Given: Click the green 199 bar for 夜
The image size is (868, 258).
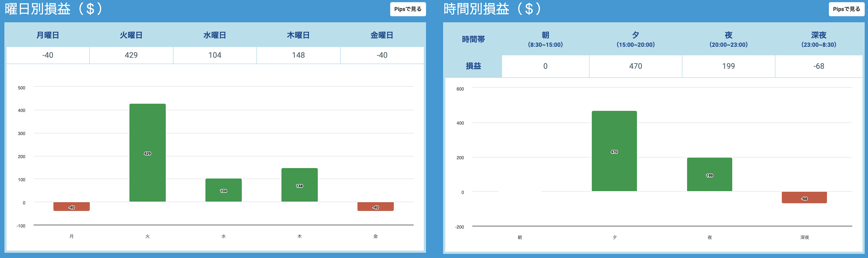Looking at the screenshot, I should coord(710,174).
